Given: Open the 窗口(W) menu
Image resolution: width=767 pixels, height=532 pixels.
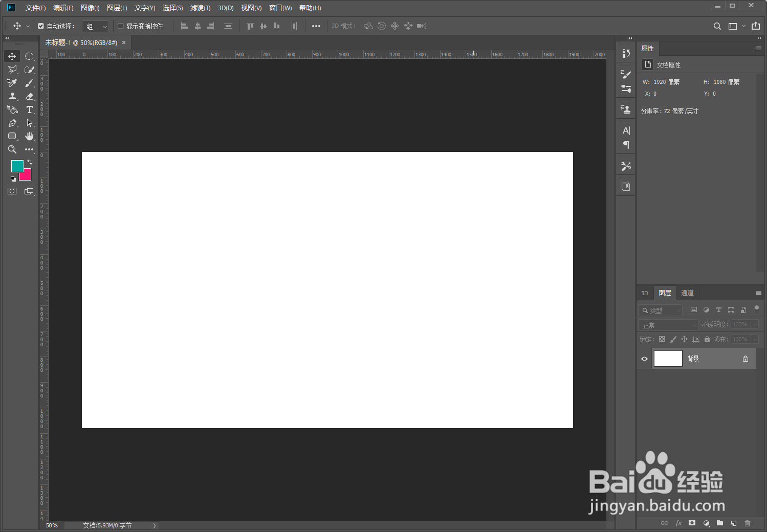Looking at the screenshot, I should tap(280, 8).
